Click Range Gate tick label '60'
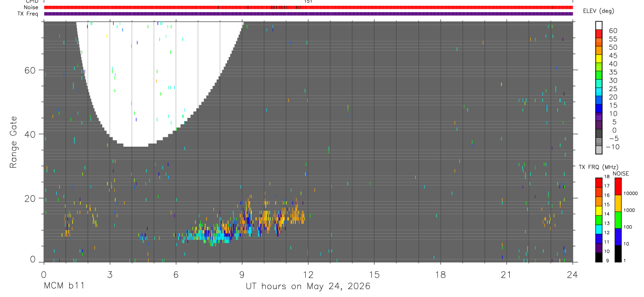644x297 pixels. [30, 70]
